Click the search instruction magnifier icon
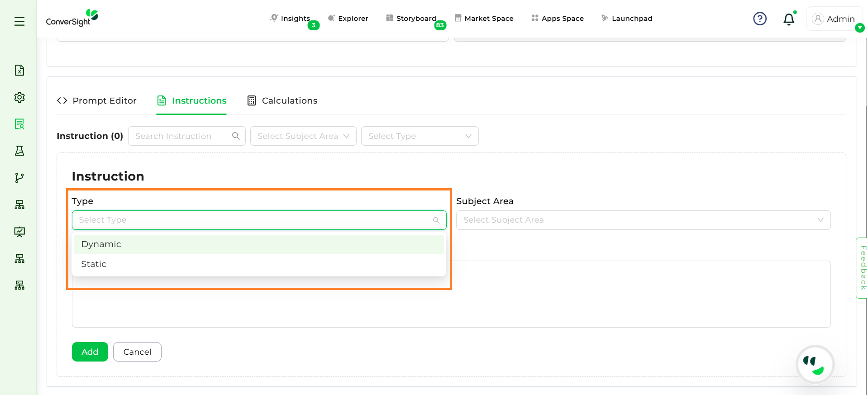The image size is (868, 395). point(236,136)
